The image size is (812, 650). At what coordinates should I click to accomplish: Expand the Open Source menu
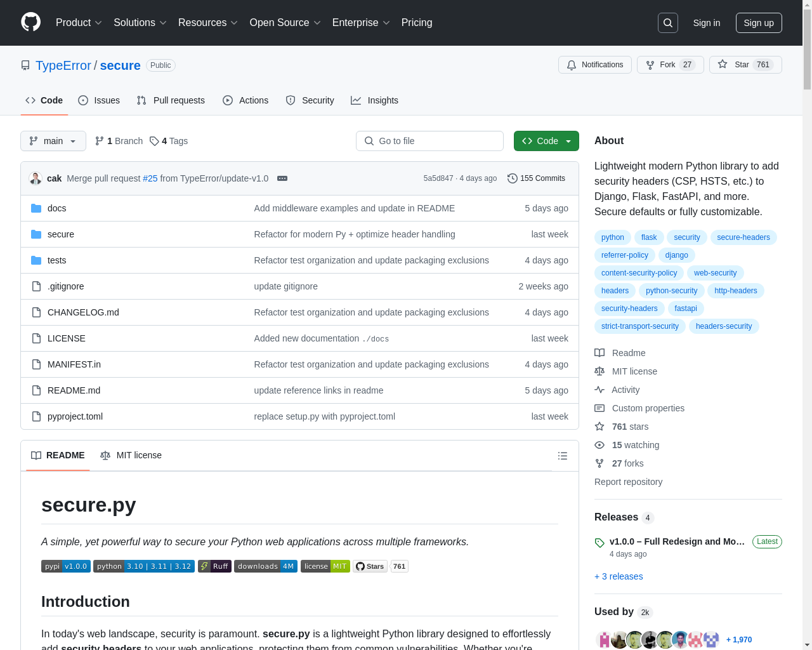click(285, 23)
